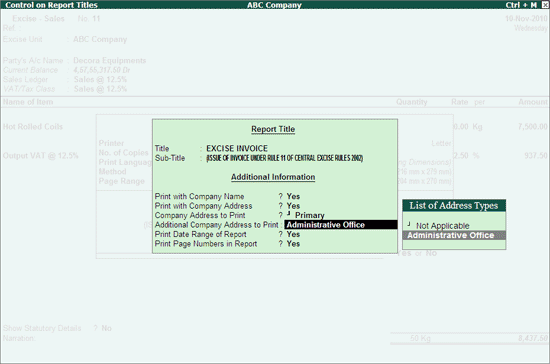Viewport: 550px width, 364px height.
Task: Click the Page Range label in background dialog
Action: coord(122,181)
